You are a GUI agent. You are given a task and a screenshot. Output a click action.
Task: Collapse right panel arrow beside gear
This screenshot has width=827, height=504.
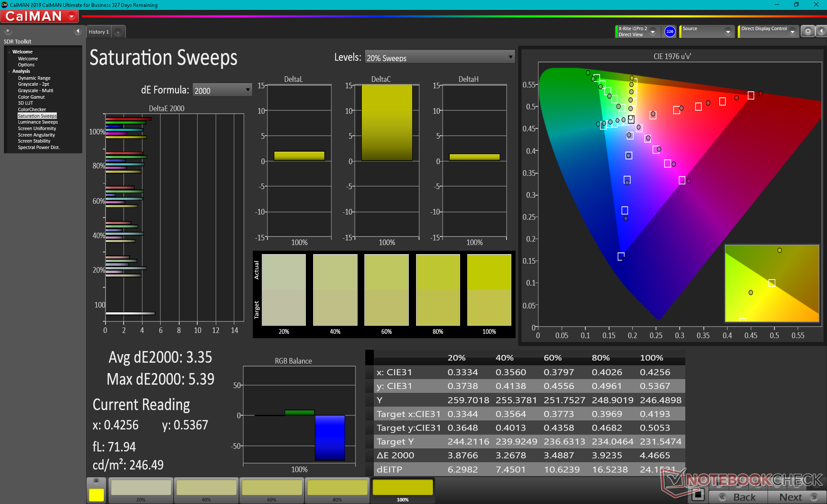point(821,31)
